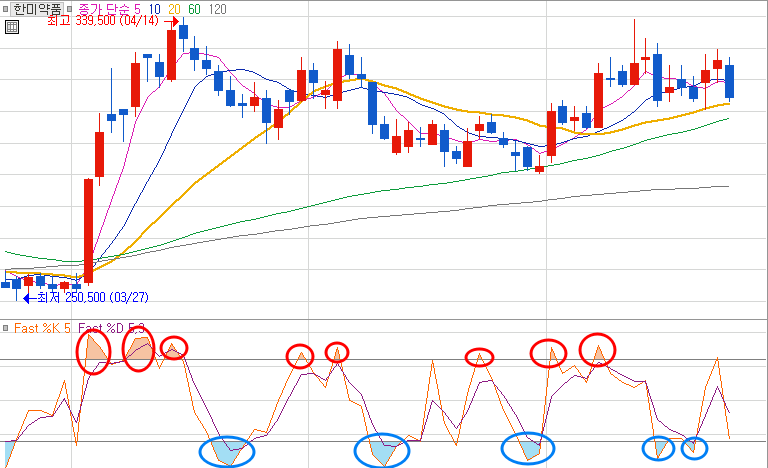
Task: Select the green 60-day average legend
Action: coord(194,9)
